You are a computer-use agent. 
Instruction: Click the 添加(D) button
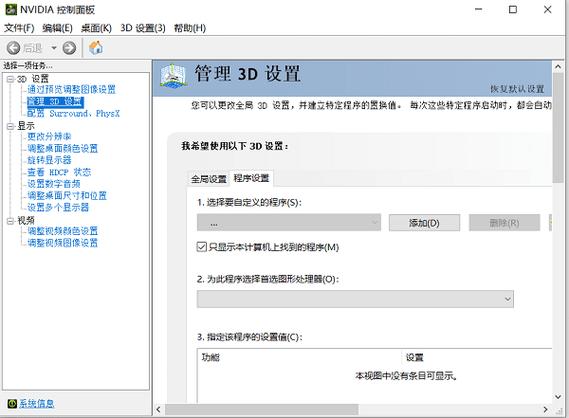click(424, 222)
